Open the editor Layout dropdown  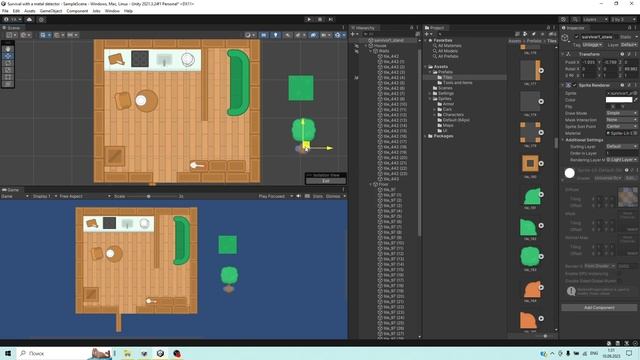tap(623, 19)
